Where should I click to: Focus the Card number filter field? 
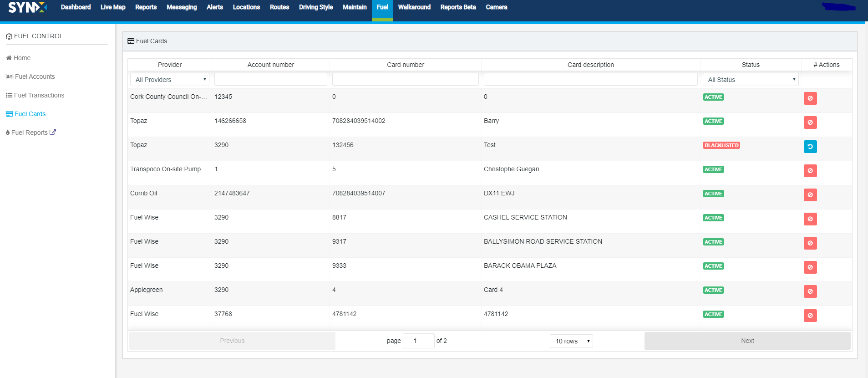(x=406, y=79)
